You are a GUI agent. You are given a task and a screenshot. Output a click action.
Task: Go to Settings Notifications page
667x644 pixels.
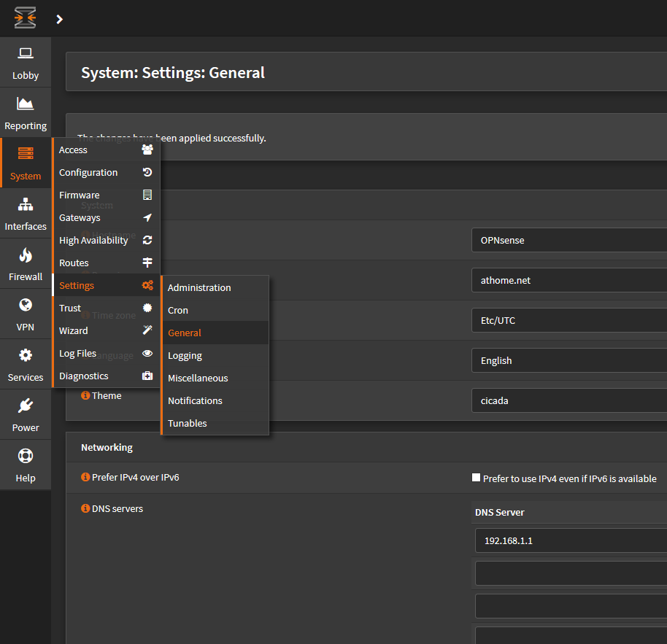[x=215, y=400]
